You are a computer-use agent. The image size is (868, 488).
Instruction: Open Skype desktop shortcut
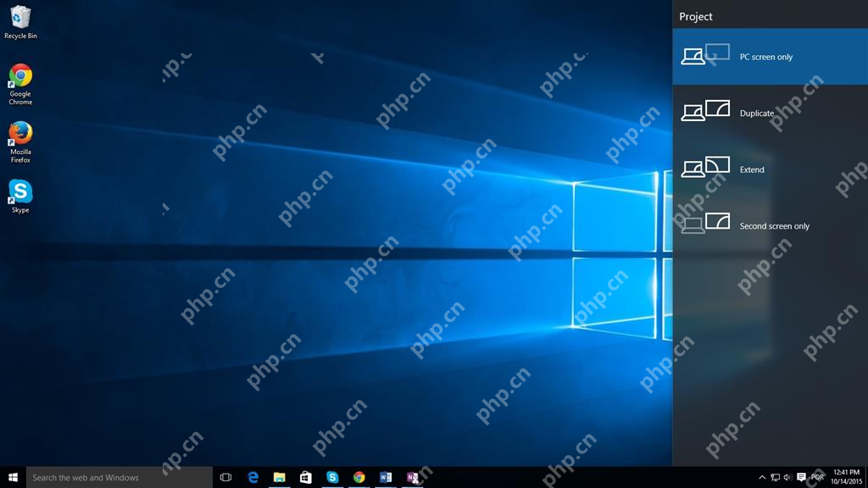tap(20, 197)
